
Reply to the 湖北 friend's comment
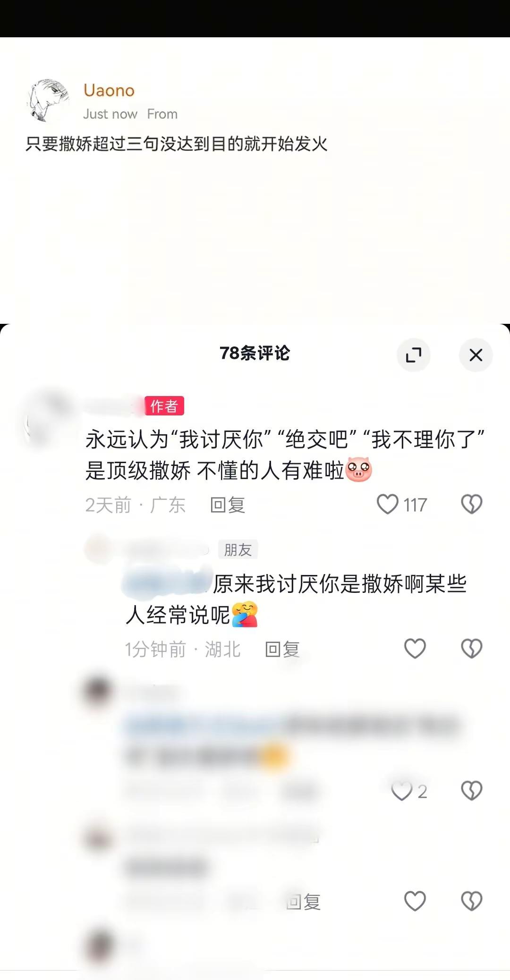point(282,650)
